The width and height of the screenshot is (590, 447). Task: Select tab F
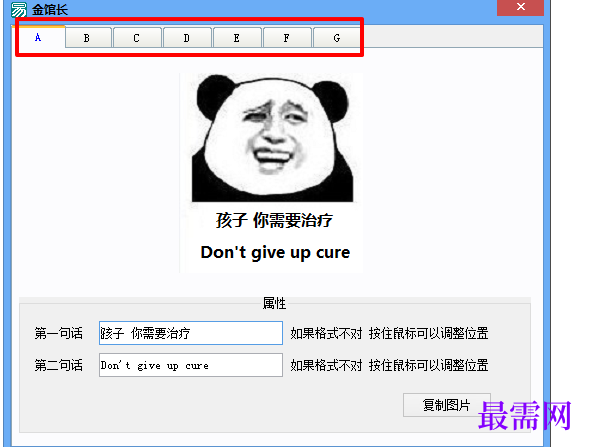point(287,38)
